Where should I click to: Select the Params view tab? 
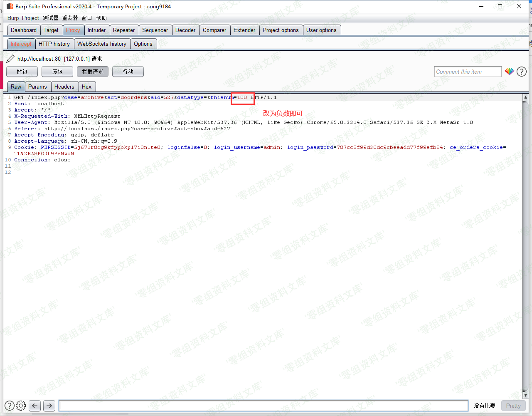(x=37, y=87)
